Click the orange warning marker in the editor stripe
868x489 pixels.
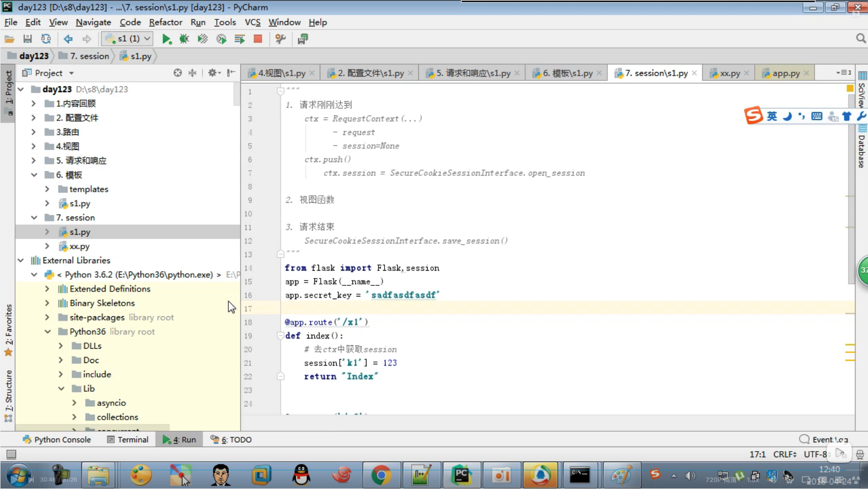tap(850, 88)
